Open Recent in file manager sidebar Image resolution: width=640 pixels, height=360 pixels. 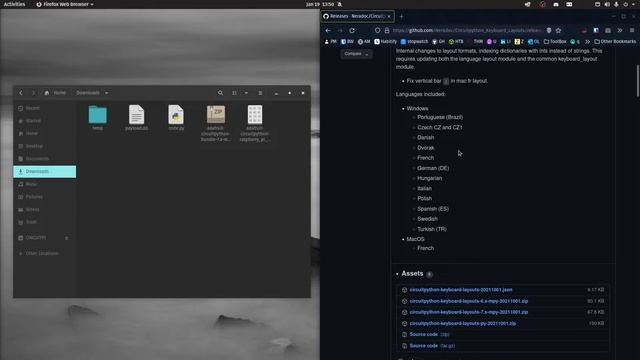[x=44, y=108]
